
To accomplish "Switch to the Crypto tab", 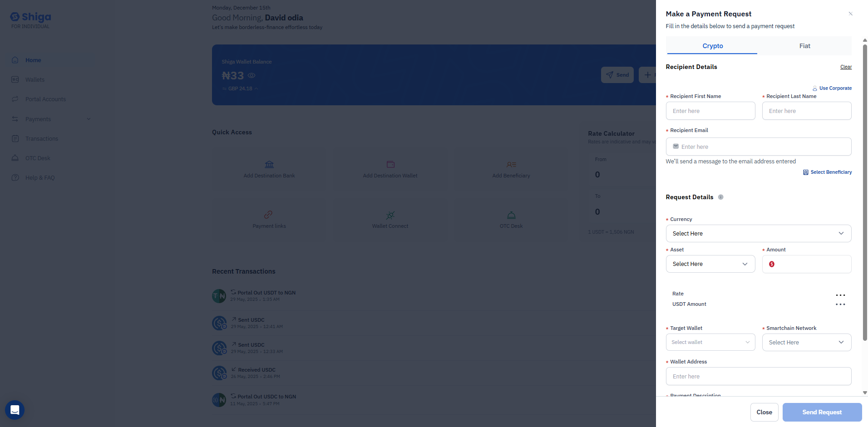I will click(x=711, y=46).
